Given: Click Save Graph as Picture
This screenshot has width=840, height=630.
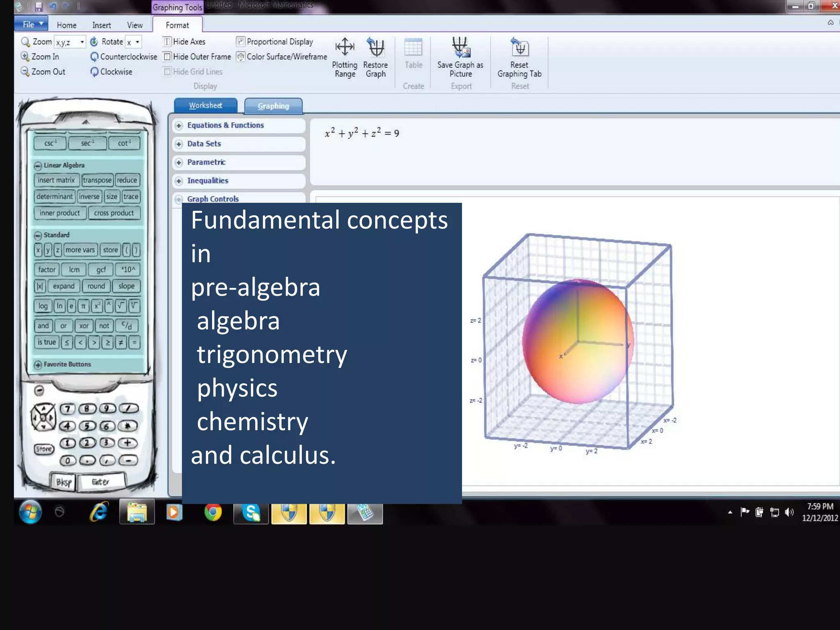Looking at the screenshot, I should [x=460, y=58].
